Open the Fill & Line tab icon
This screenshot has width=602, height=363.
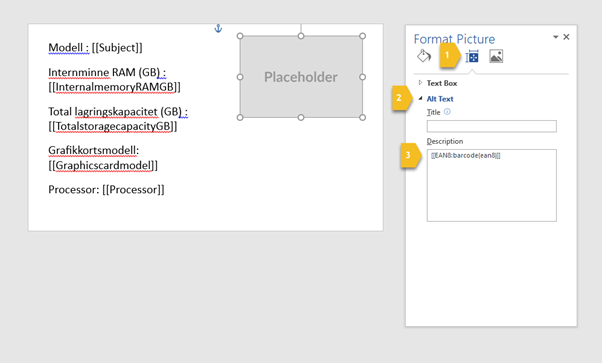[x=424, y=56]
